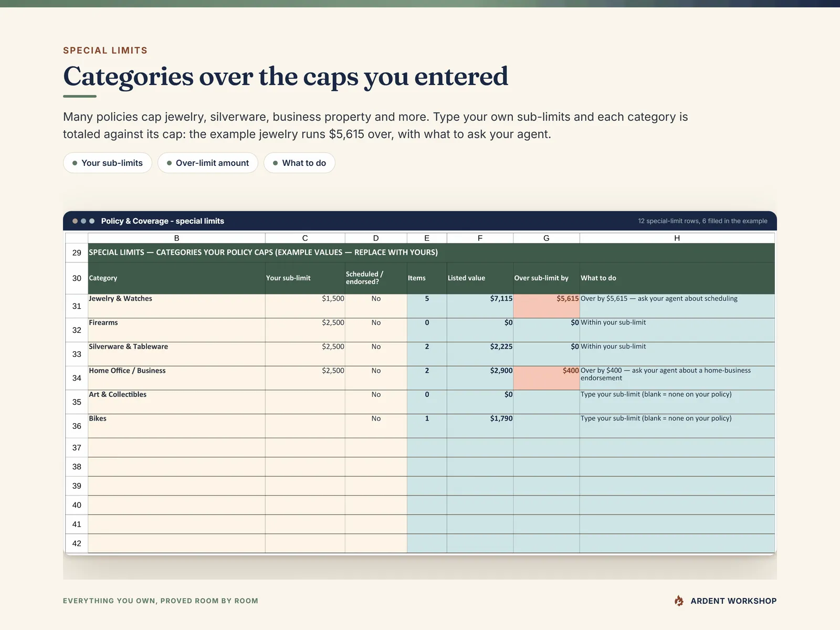
Task: Select column H header
Action: 677,238
